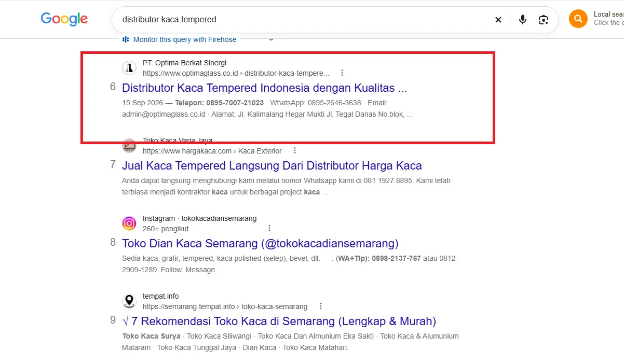Click the Telepon: 0895-7007-21023 snippet text
Screen dimensions: 624x364
tap(219, 103)
